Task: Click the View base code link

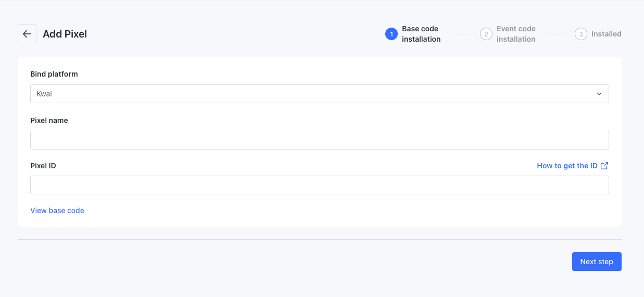Action: tap(57, 211)
